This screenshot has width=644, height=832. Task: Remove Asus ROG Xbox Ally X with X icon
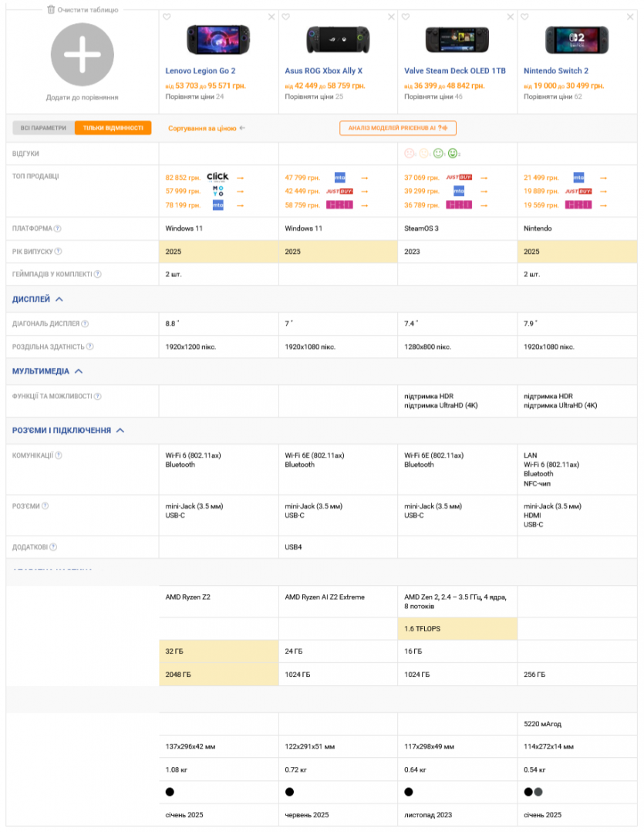[390, 17]
